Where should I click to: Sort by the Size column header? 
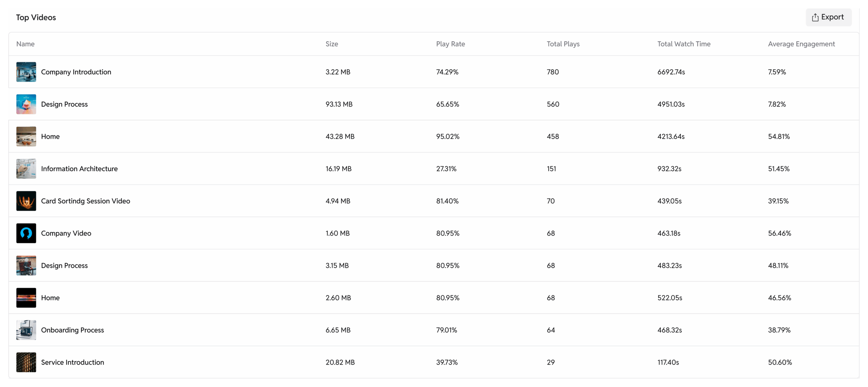click(x=332, y=44)
